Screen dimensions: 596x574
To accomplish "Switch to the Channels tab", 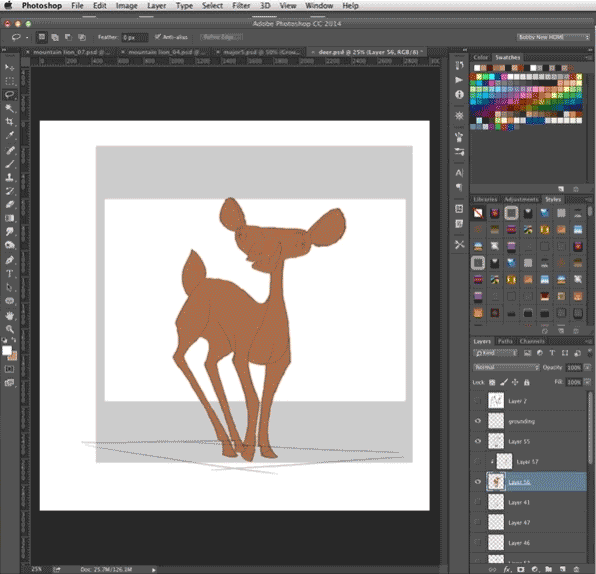I will click(532, 341).
